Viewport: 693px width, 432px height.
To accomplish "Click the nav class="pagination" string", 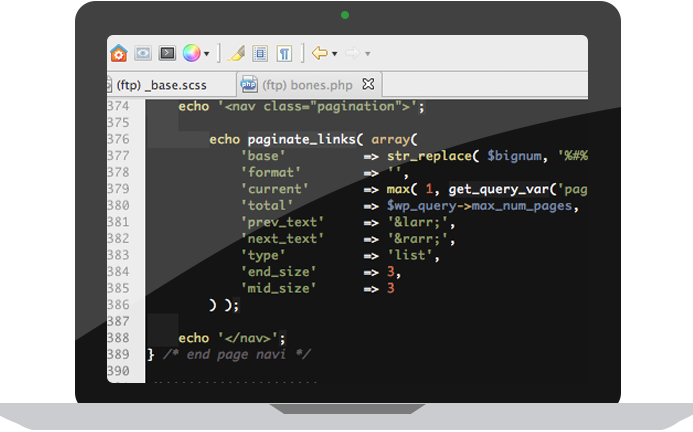I will [317, 107].
